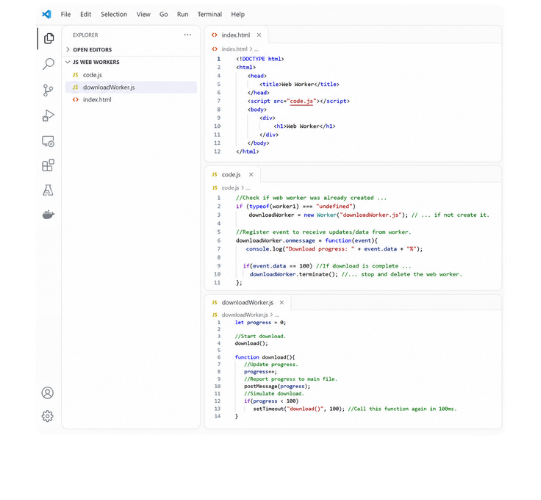Click the code.js breadcrumb path
Viewport: 541px width, 500px height.
230,188
